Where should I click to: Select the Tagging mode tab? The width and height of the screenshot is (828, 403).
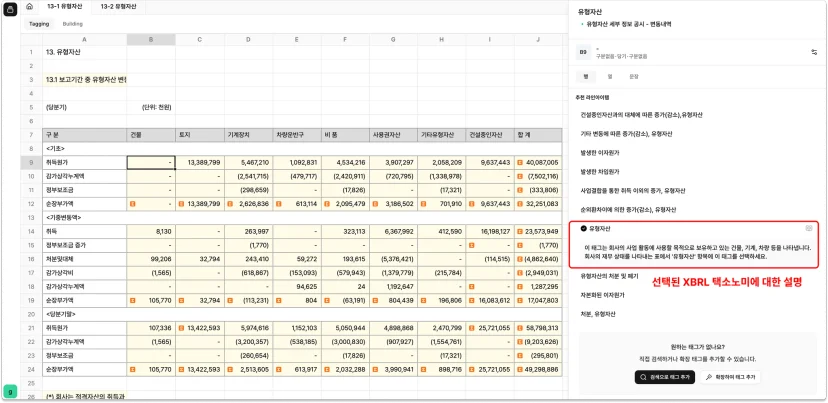click(39, 24)
